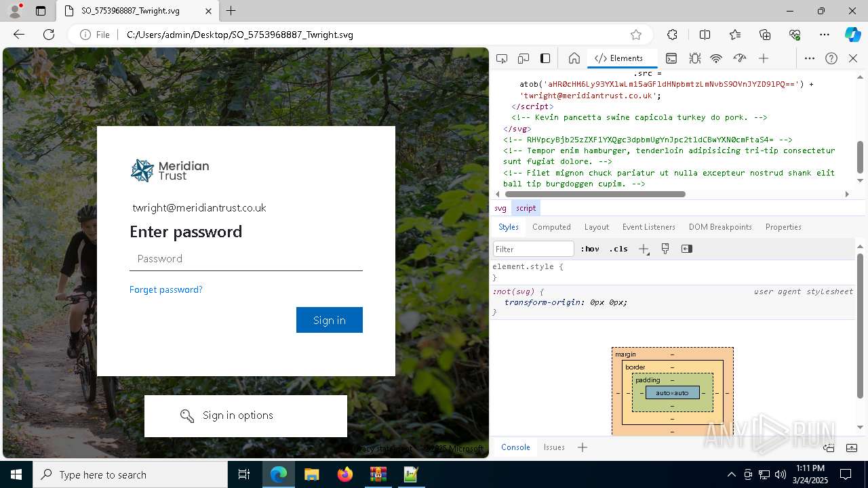This screenshot has width=868, height=488.
Task: Open the Network wifi icon in DevTools
Action: (x=716, y=58)
